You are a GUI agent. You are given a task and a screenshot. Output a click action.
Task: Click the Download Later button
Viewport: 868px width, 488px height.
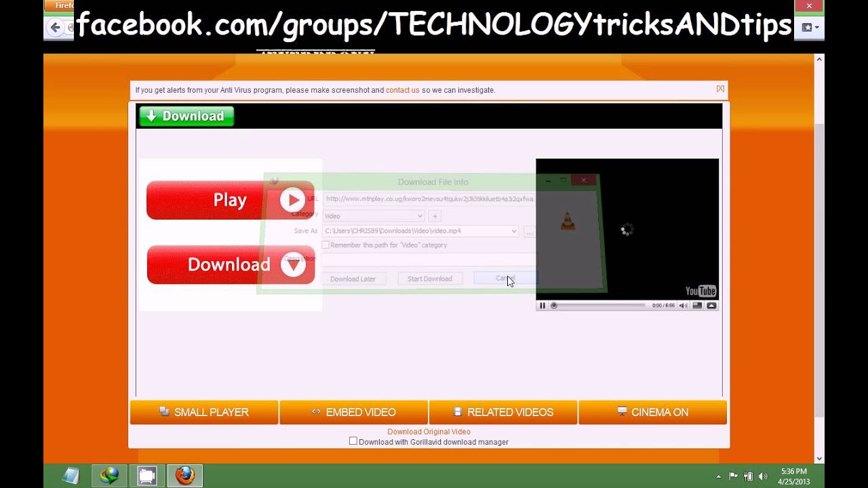[353, 279]
